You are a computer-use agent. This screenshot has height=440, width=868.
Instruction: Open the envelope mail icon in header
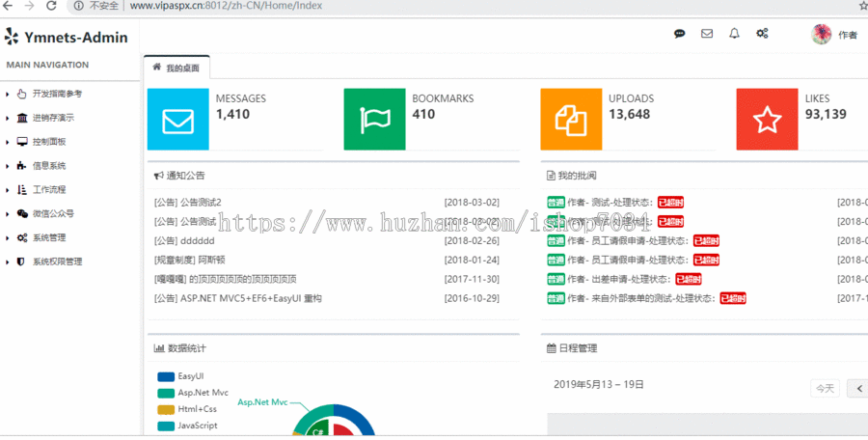[x=707, y=34]
